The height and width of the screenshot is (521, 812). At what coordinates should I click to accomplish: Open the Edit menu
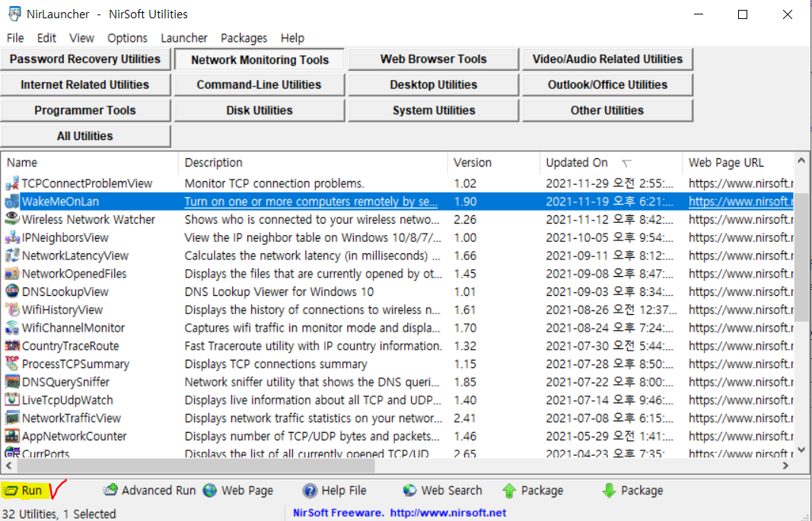pyautogui.click(x=46, y=38)
